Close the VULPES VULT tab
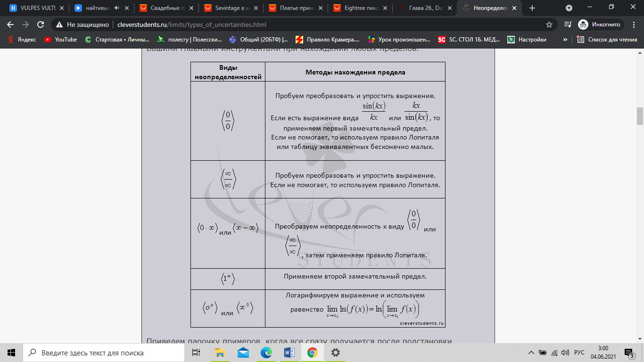Viewport: 644px width, 362px height. tap(62, 8)
